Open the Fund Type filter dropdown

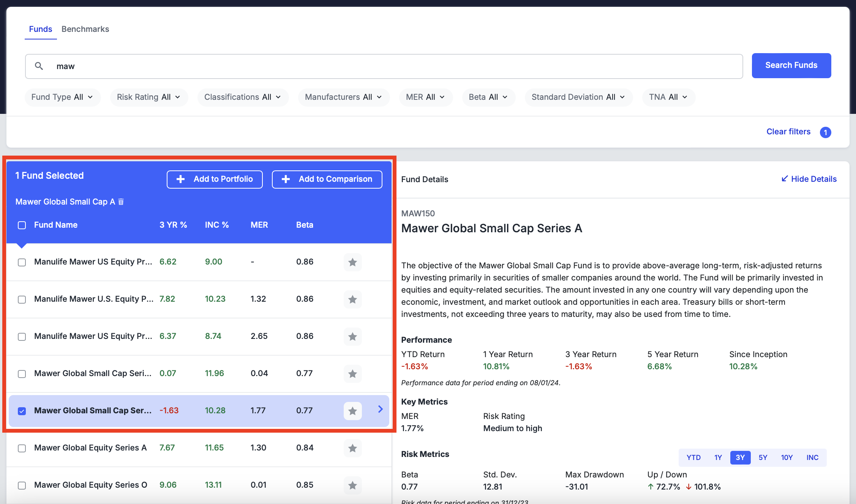[63, 97]
